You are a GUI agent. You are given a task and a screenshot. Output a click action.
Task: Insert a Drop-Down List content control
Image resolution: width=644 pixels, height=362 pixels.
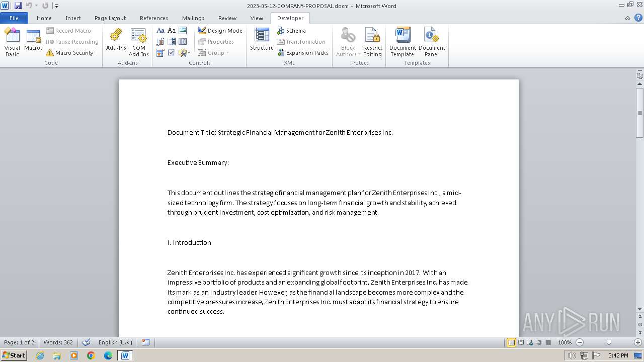[183, 42]
